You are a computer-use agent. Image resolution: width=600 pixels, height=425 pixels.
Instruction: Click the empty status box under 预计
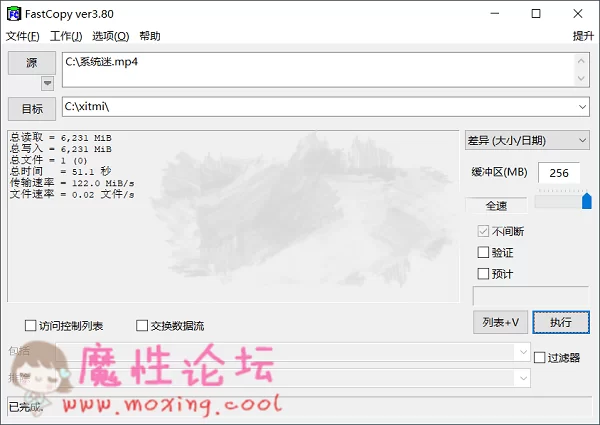click(x=531, y=295)
